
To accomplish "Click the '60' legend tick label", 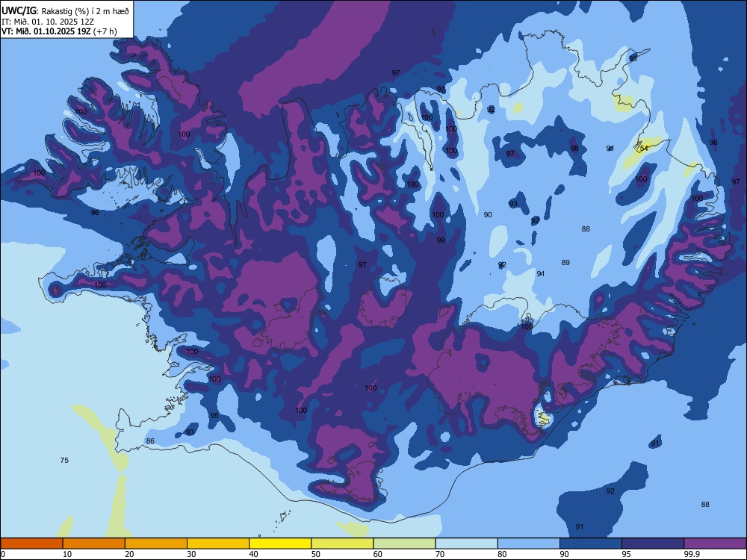I will point(378,554).
